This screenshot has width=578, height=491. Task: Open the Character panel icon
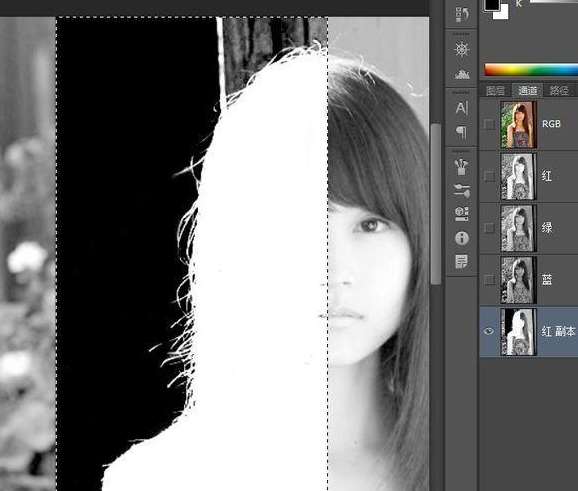(x=462, y=108)
